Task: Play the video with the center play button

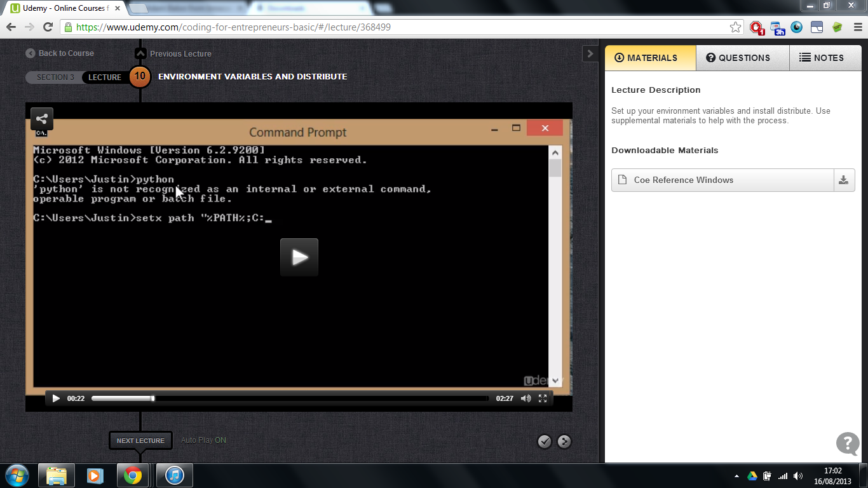Action: (x=299, y=257)
